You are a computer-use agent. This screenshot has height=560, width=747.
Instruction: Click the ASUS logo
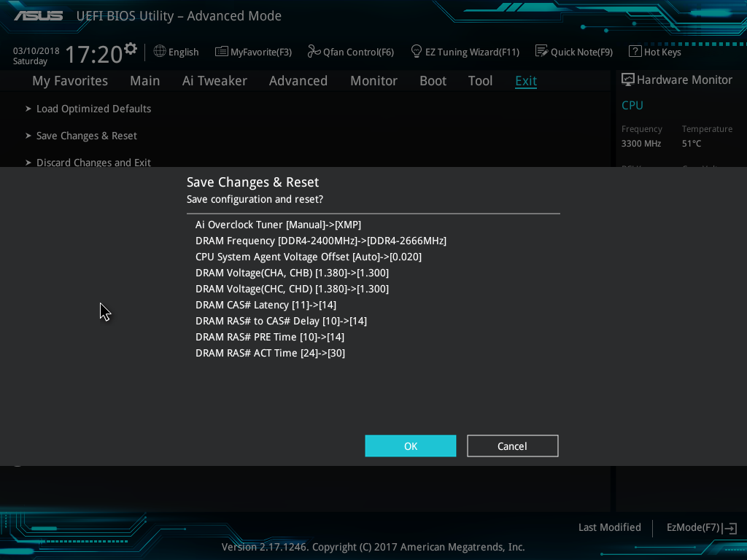click(38, 16)
